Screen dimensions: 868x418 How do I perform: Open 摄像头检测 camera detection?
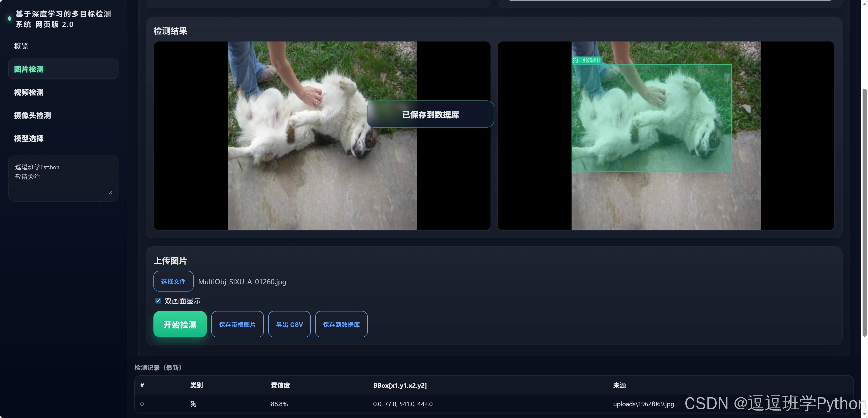point(32,115)
